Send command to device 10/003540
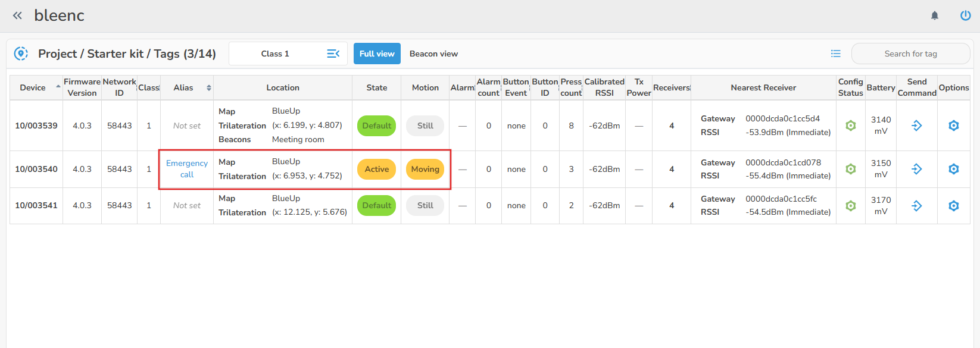This screenshot has height=348, width=980. (916, 169)
